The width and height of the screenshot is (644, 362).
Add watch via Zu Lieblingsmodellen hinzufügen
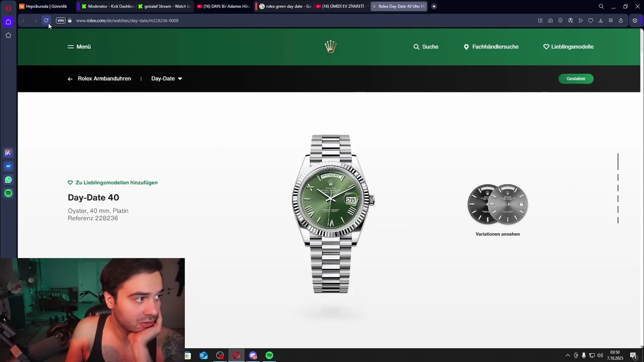point(113,183)
